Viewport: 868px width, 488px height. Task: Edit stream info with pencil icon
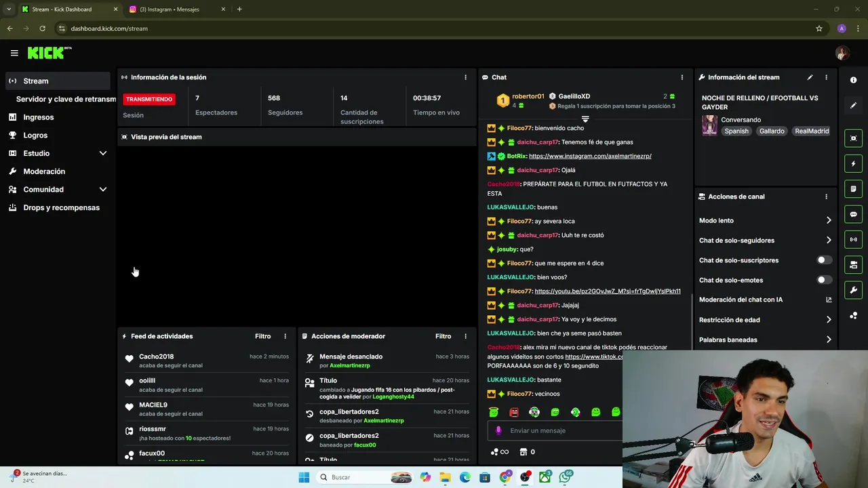810,77
